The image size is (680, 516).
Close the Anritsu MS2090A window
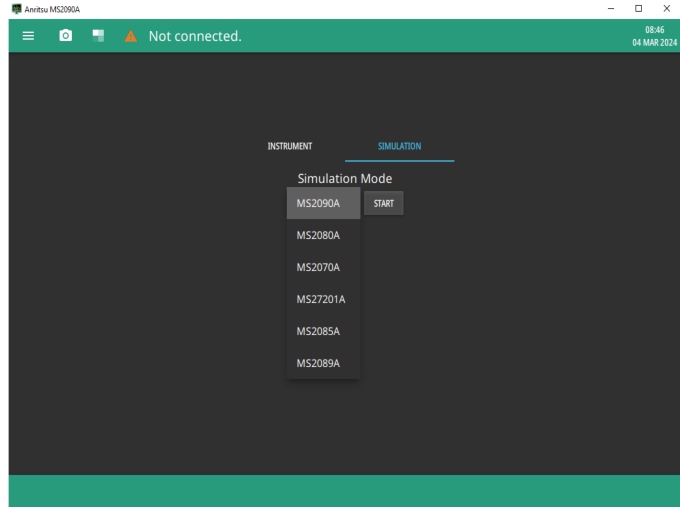666,8
